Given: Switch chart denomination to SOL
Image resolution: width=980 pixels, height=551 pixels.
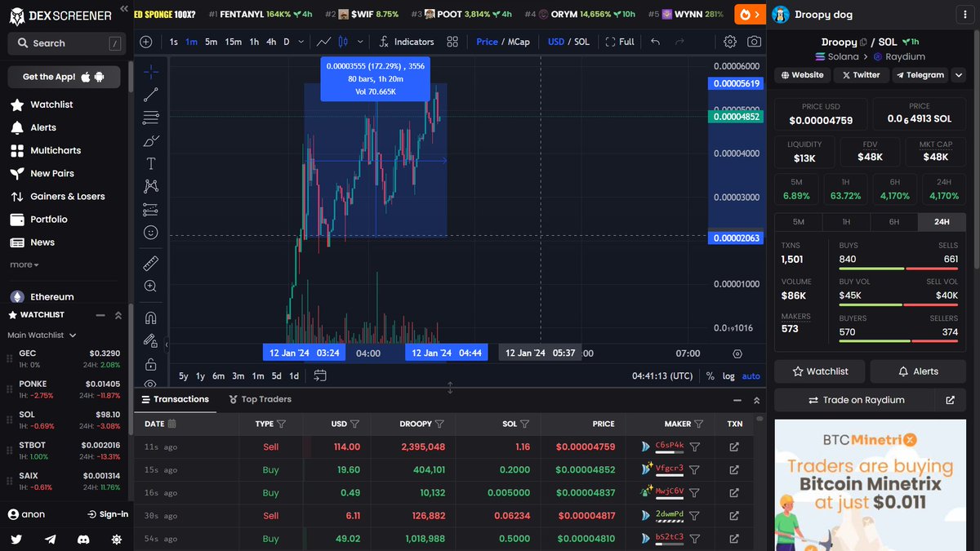Looking at the screenshot, I should click(x=582, y=42).
